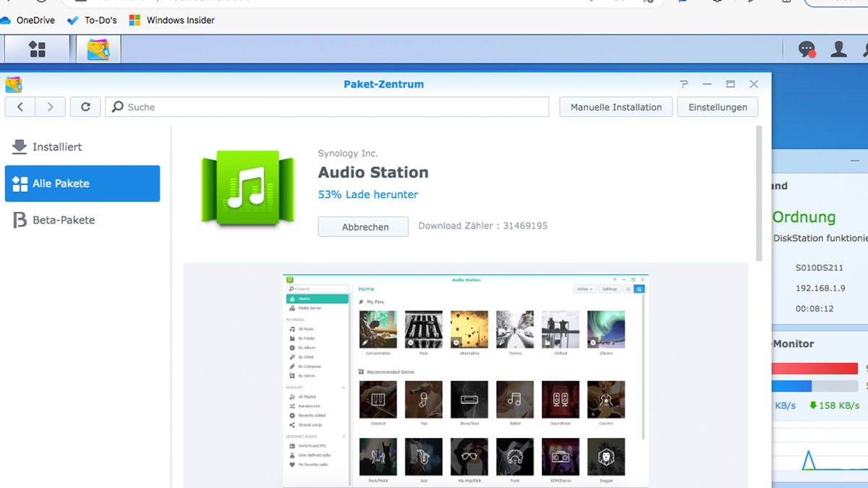The height and width of the screenshot is (488, 868).
Task: Select the Installiert sidebar item
Action: 82,147
